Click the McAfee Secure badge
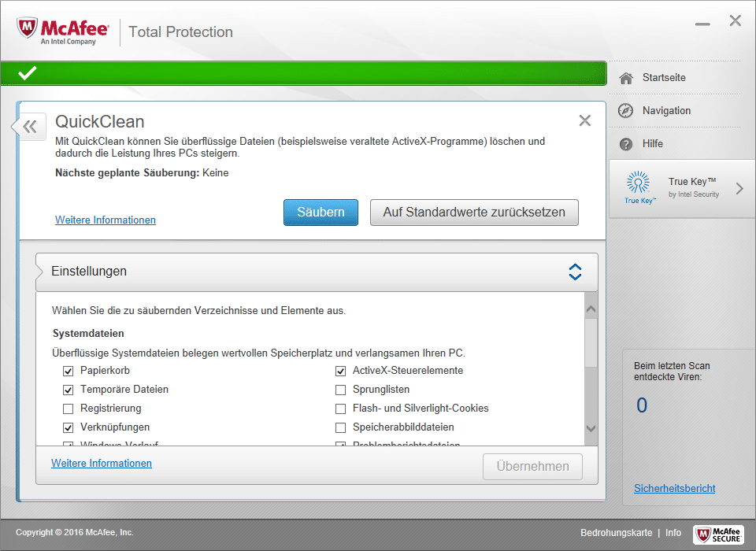756x551 pixels. [717, 534]
